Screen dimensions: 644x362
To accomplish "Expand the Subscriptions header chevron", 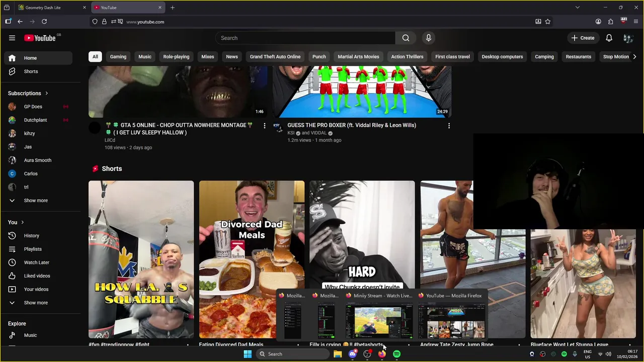I will point(47,93).
